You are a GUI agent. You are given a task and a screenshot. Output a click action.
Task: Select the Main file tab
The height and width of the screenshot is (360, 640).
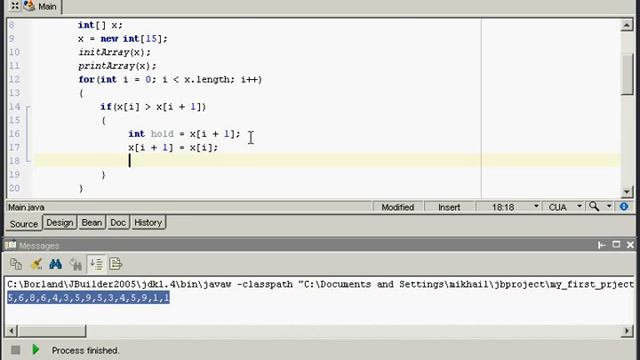47,7
